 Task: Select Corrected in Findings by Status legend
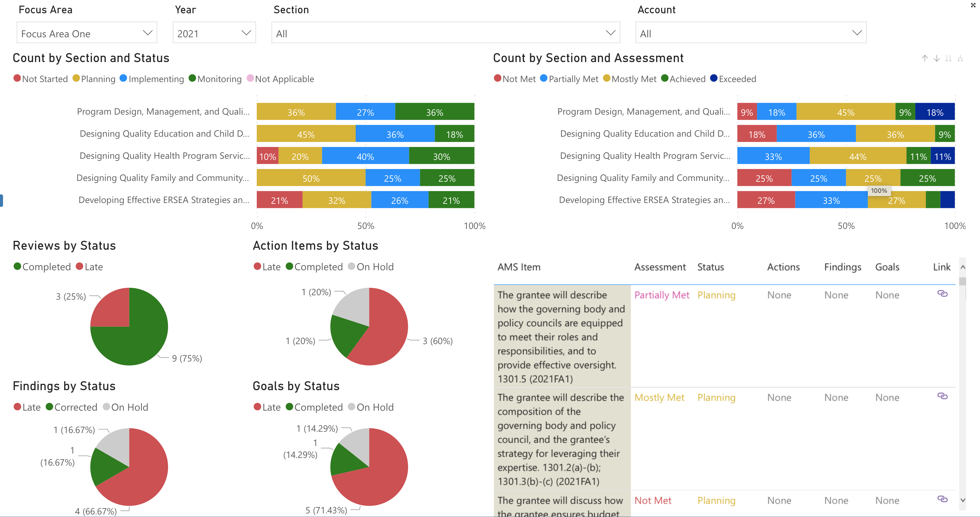click(x=72, y=407)
